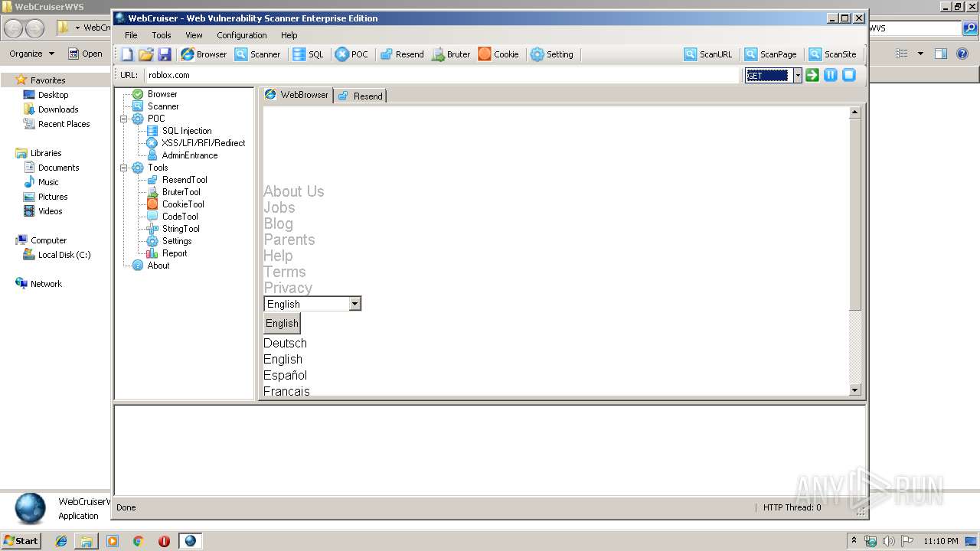Select About in the tree
The image size is (980, 551).
158,266
